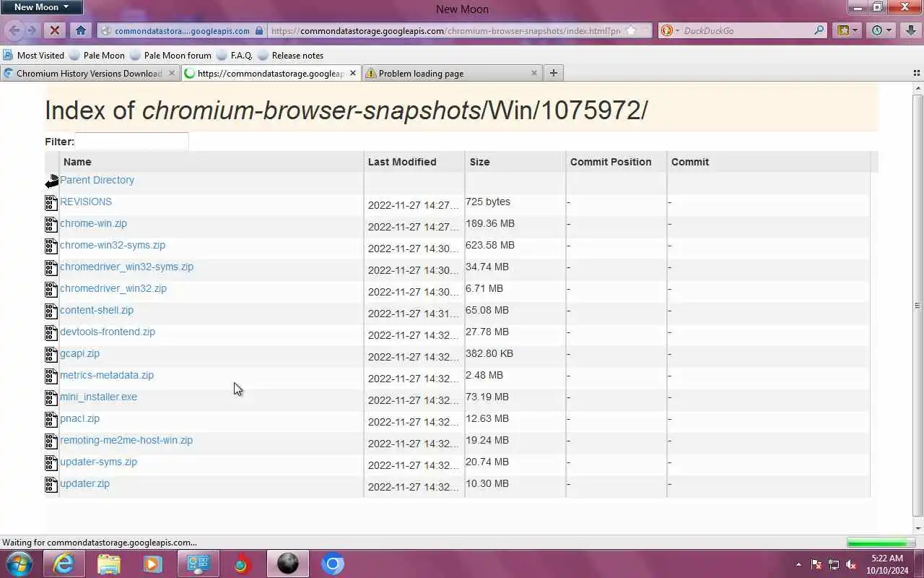
Task: Open Windows Explorer folder in taskbar
Action: (108, 564)
